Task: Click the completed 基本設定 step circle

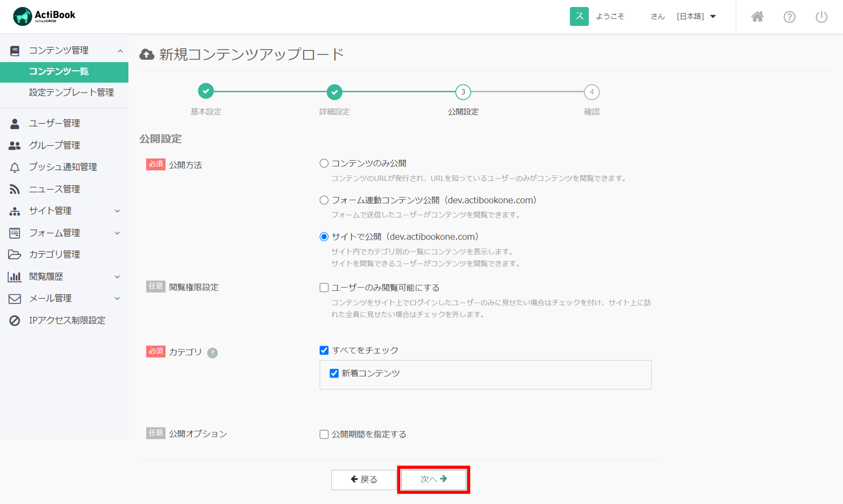Action: [206, 91]
